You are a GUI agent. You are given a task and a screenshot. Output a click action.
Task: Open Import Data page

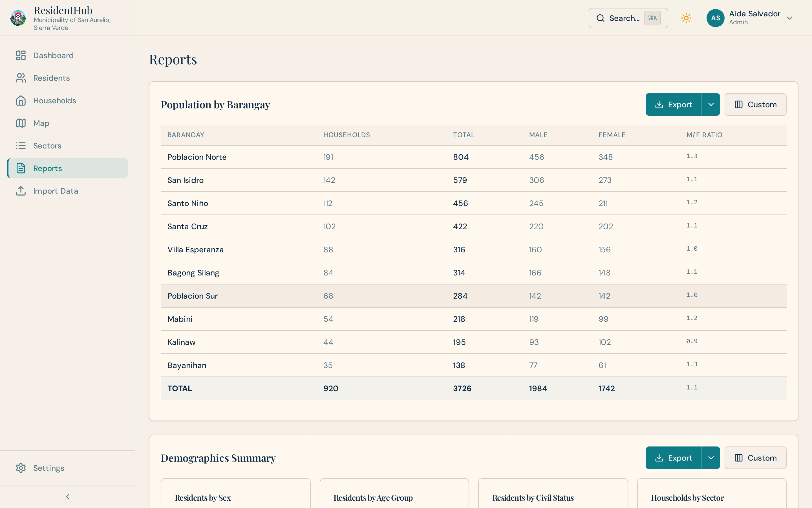(x=67, y=191)
